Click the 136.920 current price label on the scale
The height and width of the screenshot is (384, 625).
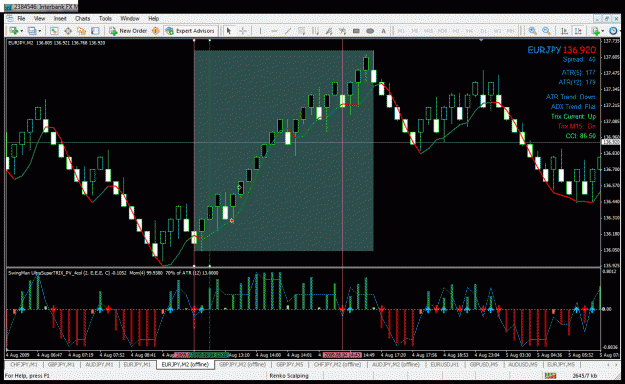click(x=611, y=142)
